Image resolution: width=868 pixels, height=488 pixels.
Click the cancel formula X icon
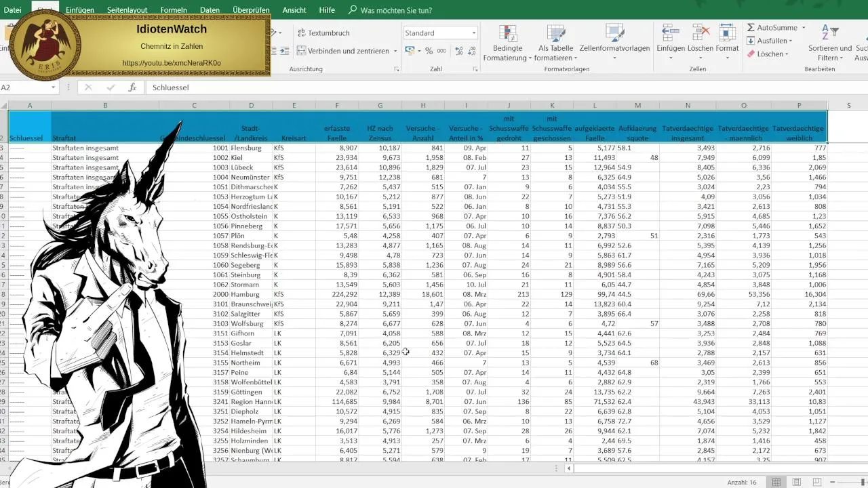coord(88,87)
